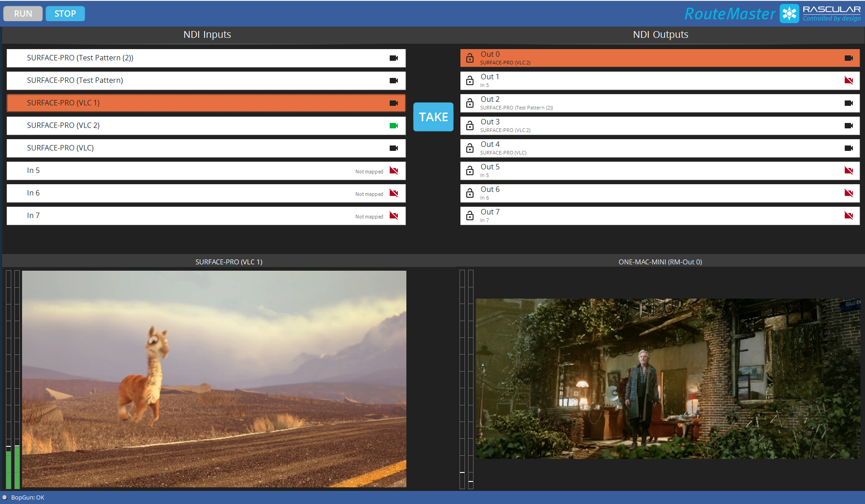The image size is (865, 504).
Task: Click the NDI Outputs header
Action: click(x=660, y=35)
